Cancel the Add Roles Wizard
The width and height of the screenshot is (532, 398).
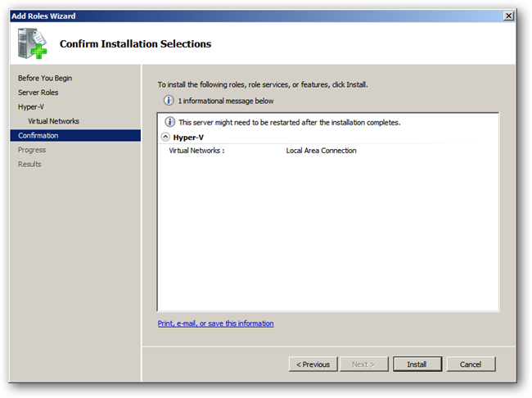tap(471, 364)
